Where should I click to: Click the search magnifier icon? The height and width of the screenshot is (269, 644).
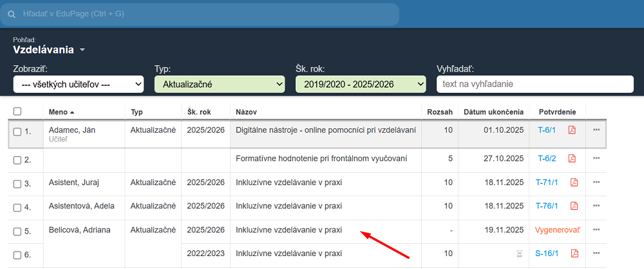pos(11,14)
